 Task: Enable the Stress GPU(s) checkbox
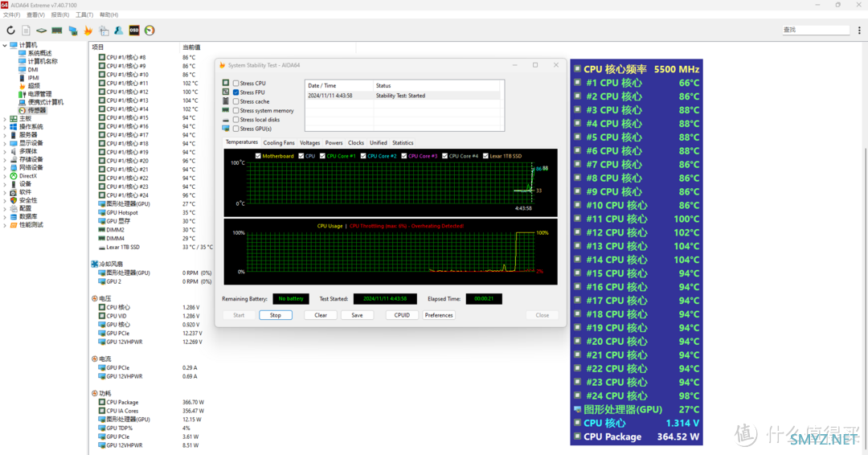(235, 129)
